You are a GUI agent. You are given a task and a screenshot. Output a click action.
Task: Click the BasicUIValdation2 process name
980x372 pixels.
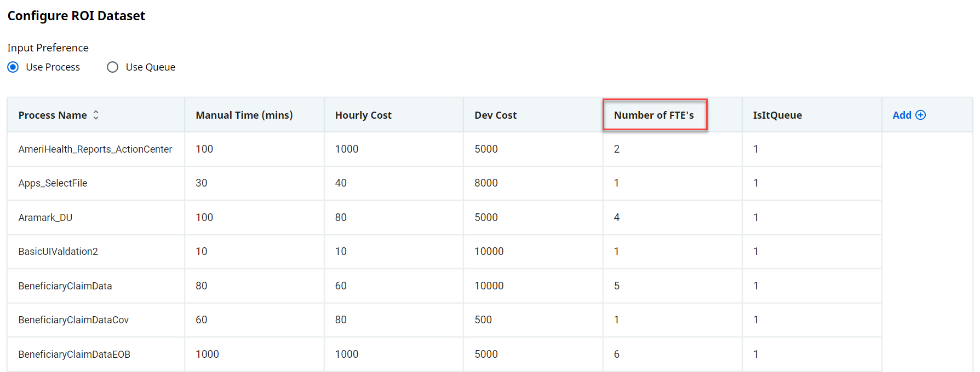tap(58, 252)
